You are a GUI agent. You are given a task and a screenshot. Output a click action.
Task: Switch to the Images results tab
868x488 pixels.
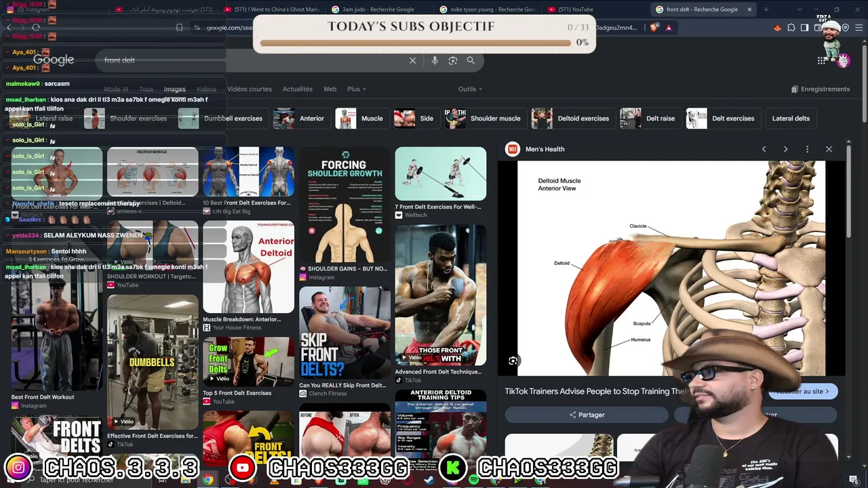pos(174,89)
